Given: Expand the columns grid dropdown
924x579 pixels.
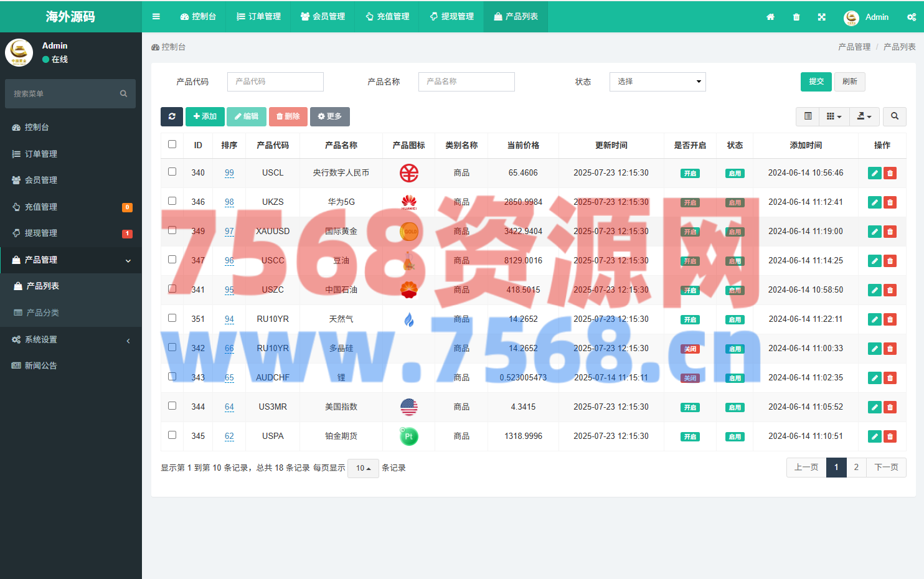Looking at the screenshot, I should 834,116.
